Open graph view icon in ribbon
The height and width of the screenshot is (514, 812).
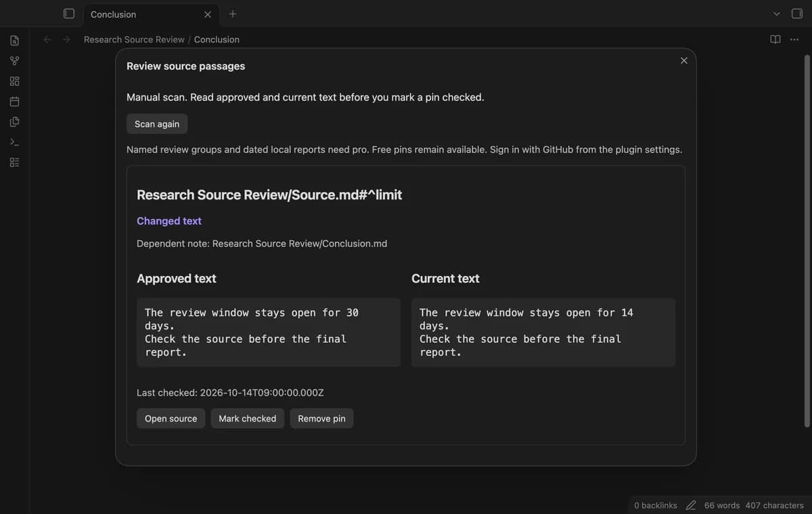14,61
